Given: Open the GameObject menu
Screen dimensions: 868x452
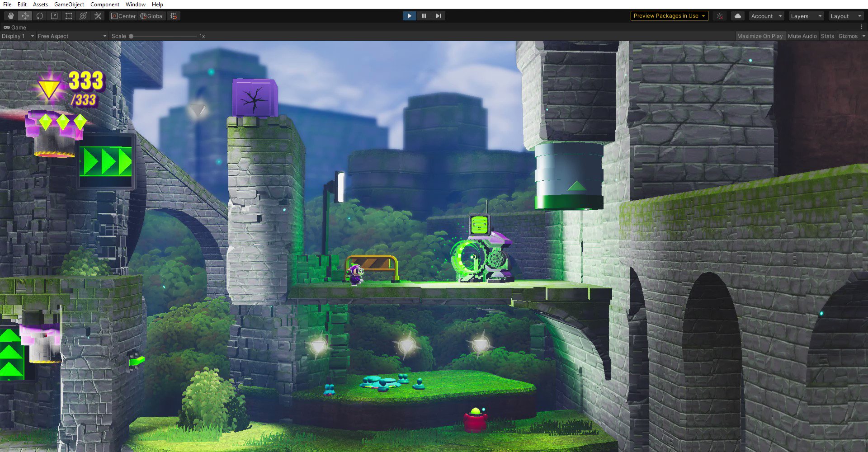Looking at the screenshot, I should [x=69, y=5].
